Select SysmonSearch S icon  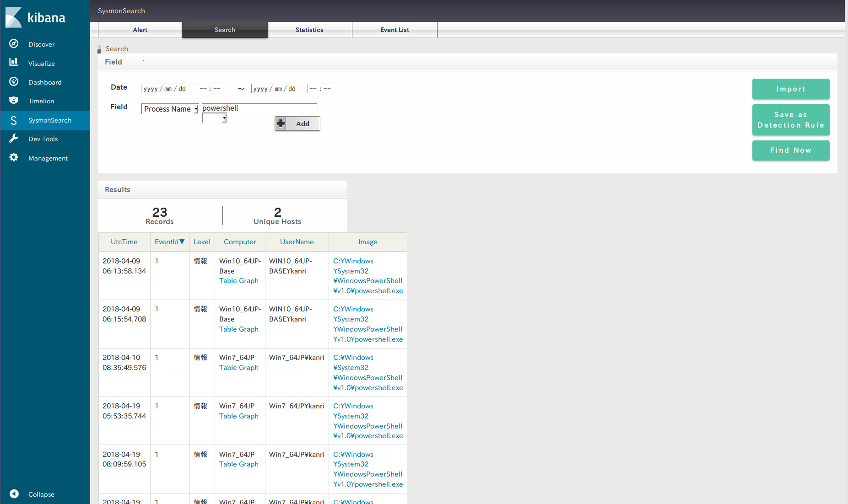point(14,120)
